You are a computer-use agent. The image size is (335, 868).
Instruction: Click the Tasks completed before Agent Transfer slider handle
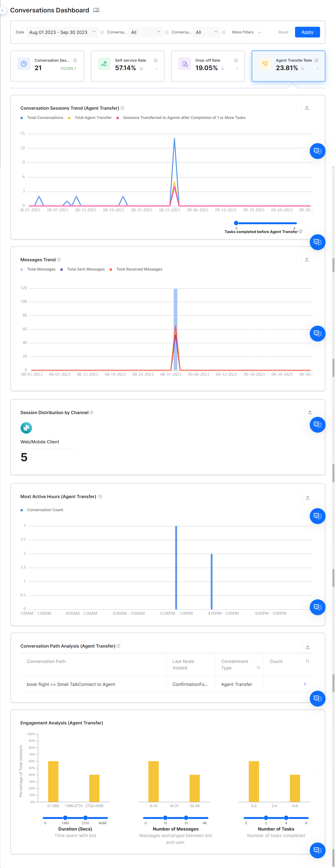[x=236, y=223]
